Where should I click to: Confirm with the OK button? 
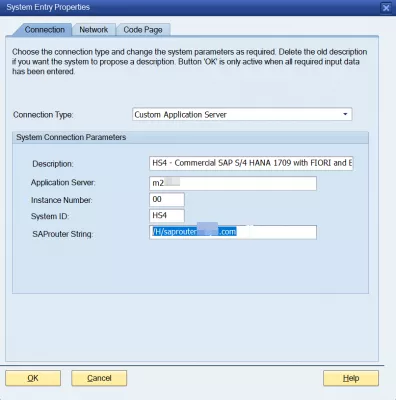(x=33, y=378)
